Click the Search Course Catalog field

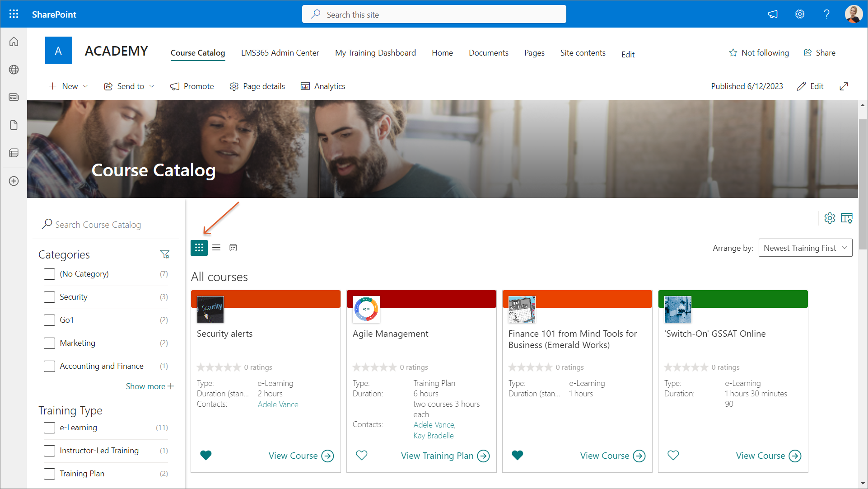pyautogui.click(x=98, y=225)
